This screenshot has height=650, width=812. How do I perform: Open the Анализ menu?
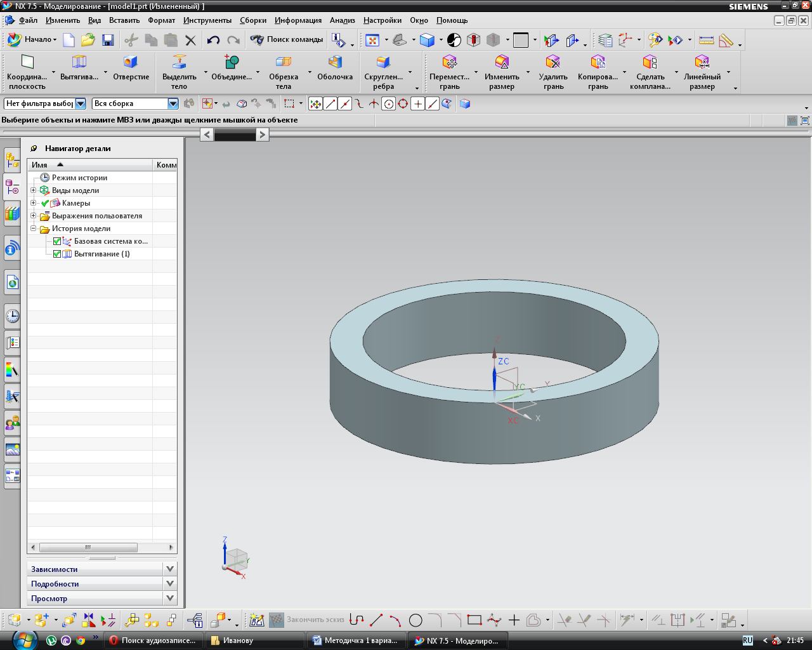tap(342, 20)
